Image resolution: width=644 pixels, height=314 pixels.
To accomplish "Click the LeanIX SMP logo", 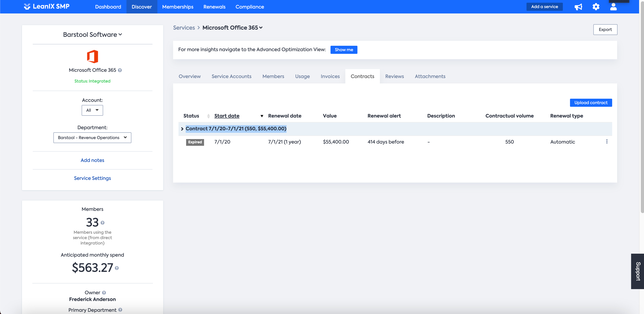I will click(x=46, y=7).
